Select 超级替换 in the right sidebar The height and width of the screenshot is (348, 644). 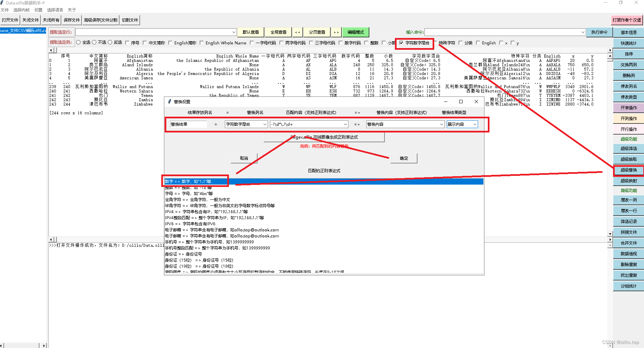coord(628,170)
